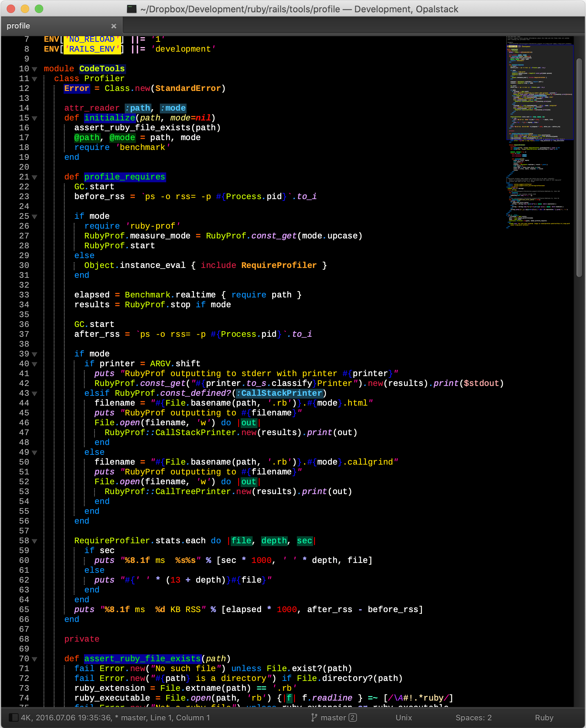Screen dimensions: 586x728
Task: Select the profile tab
Action: [x=18, y=26]
